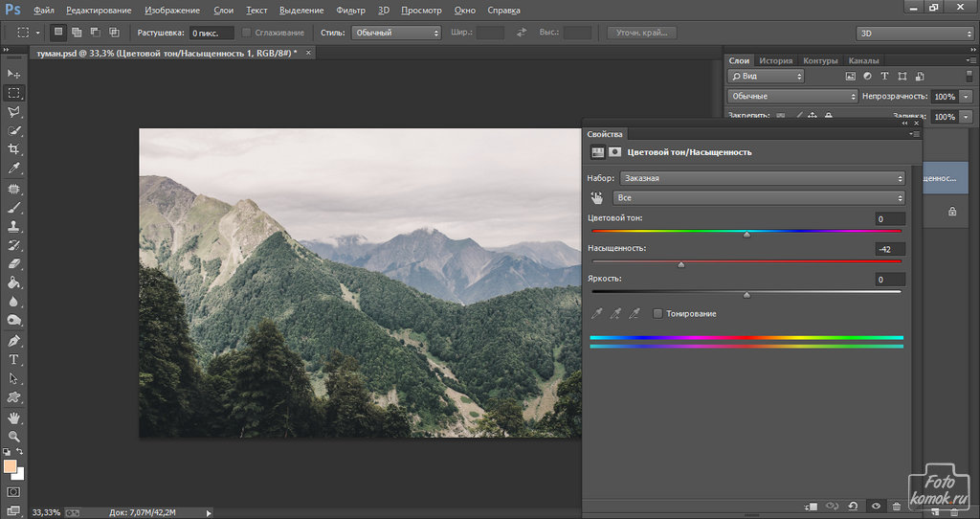Clip the adjustment to the layer below
This screenshot has height=519, width=980.
812,507
